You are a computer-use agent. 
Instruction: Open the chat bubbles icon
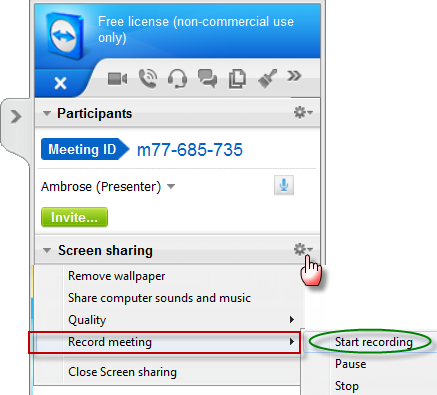coord(207,79)
